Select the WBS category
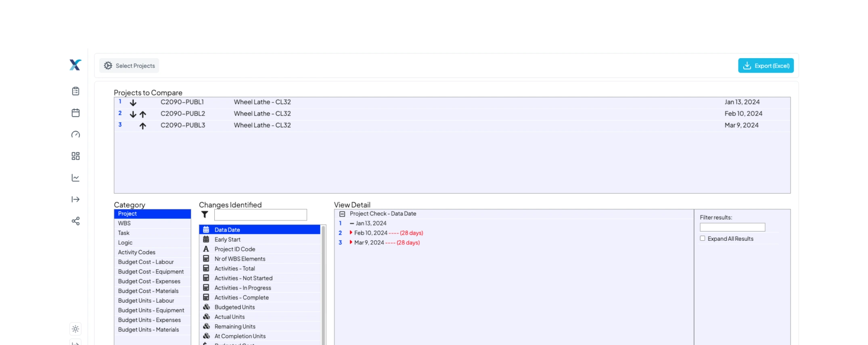868x345 pixels. click(124, 223)
